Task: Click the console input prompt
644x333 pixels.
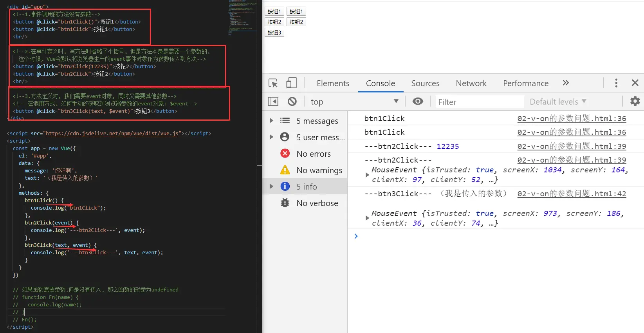Action: tap(496, 236)
